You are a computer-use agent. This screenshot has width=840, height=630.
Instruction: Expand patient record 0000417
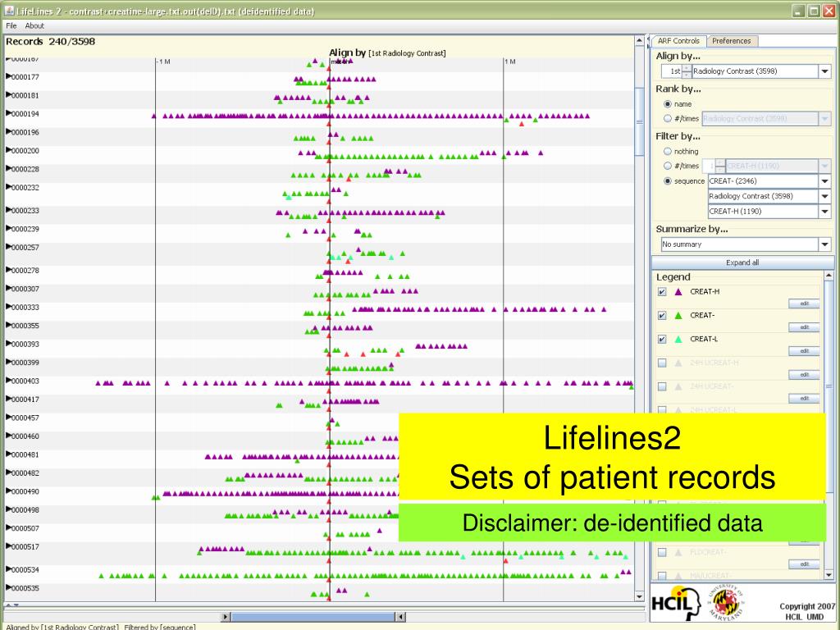coord(8,399)
